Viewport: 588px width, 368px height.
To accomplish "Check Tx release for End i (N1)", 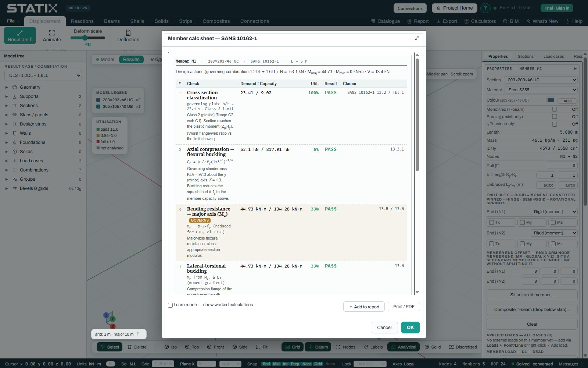I will pos(492,223).
